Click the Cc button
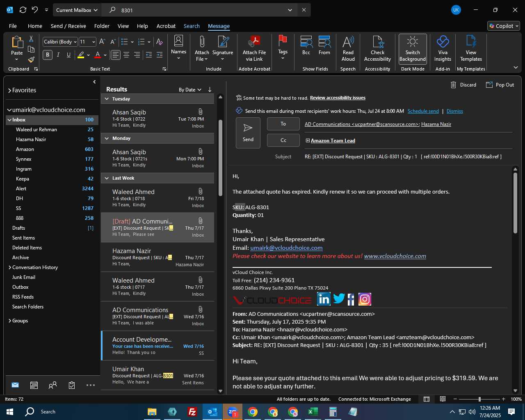525x420 pixels. pyautogui.click(x=283, y=140)
